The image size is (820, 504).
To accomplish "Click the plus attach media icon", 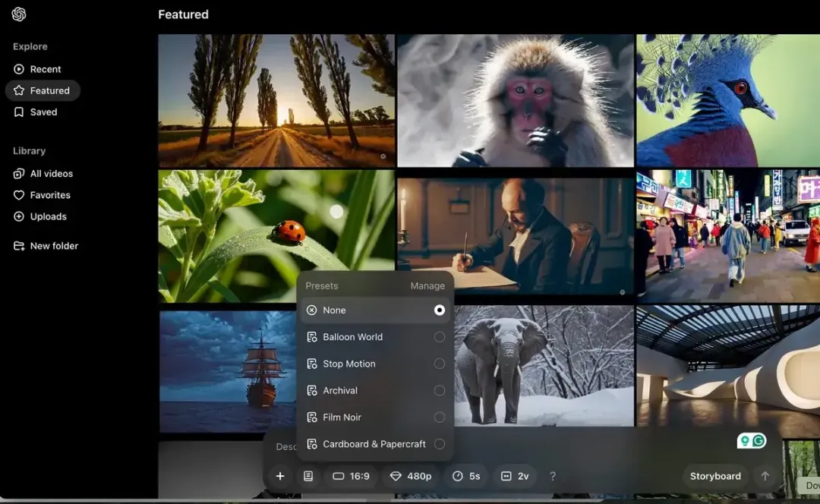I will point(280,476).
